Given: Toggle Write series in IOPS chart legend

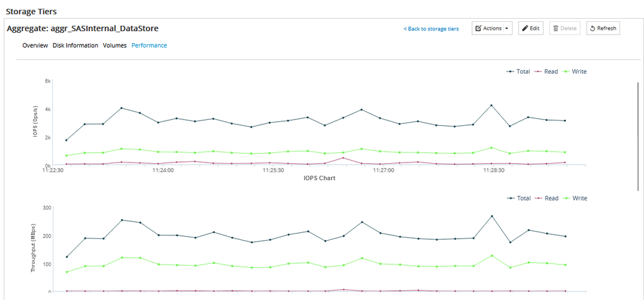Looking at the screenshot, I should point(576,72).
